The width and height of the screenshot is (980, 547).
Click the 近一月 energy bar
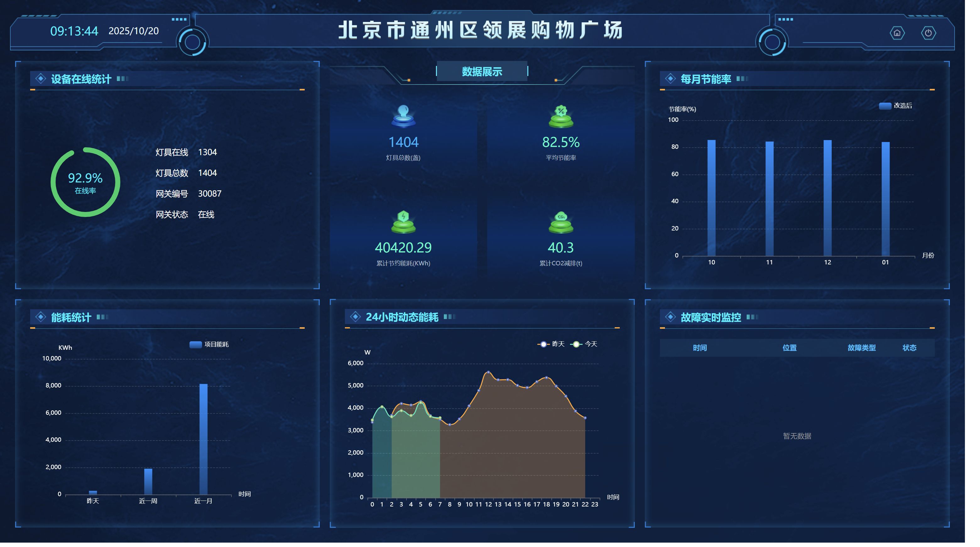coord(203,439)
